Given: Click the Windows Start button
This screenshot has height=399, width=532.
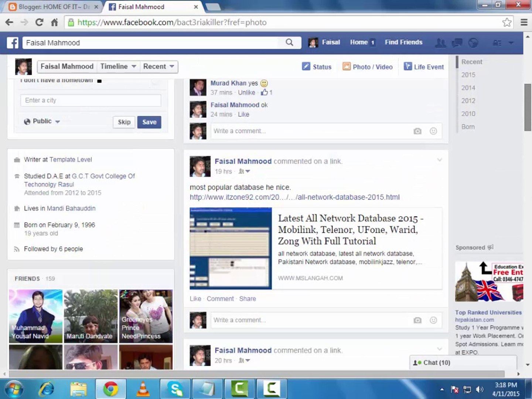Looking at the screenshot, I should pyautogui.click(x=14, y=389).
